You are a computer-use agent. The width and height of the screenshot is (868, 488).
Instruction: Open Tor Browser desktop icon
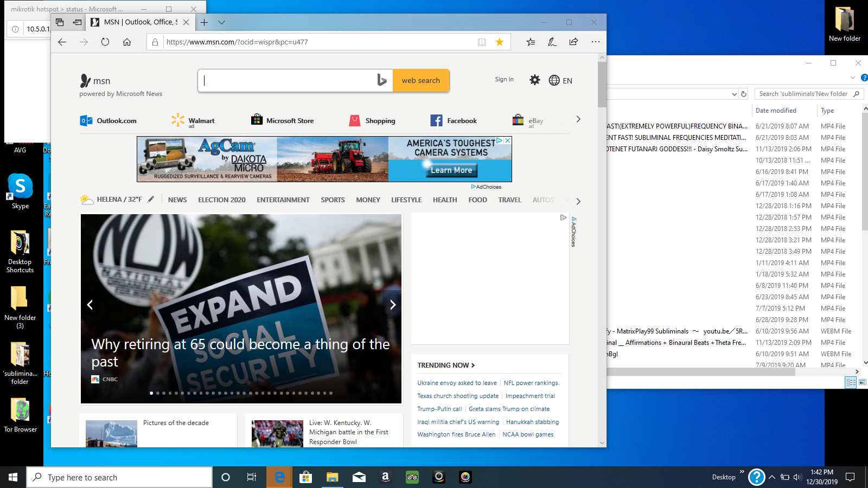21,415
